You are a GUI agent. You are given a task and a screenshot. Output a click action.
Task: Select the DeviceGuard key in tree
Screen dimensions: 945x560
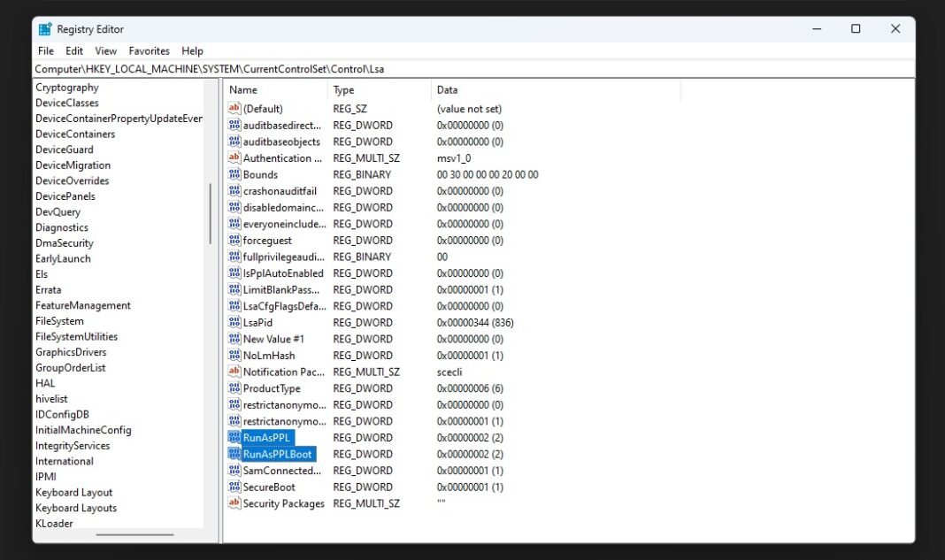tap(64, 150)
